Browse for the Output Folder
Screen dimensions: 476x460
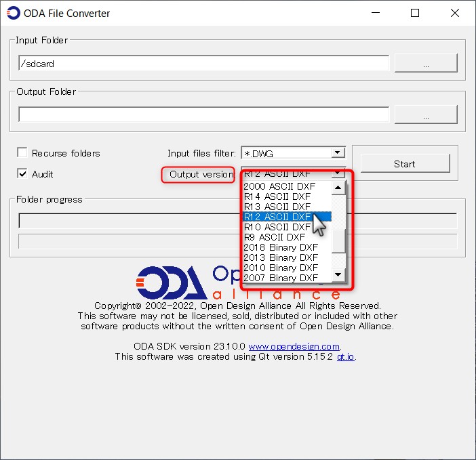click(426, 114)
